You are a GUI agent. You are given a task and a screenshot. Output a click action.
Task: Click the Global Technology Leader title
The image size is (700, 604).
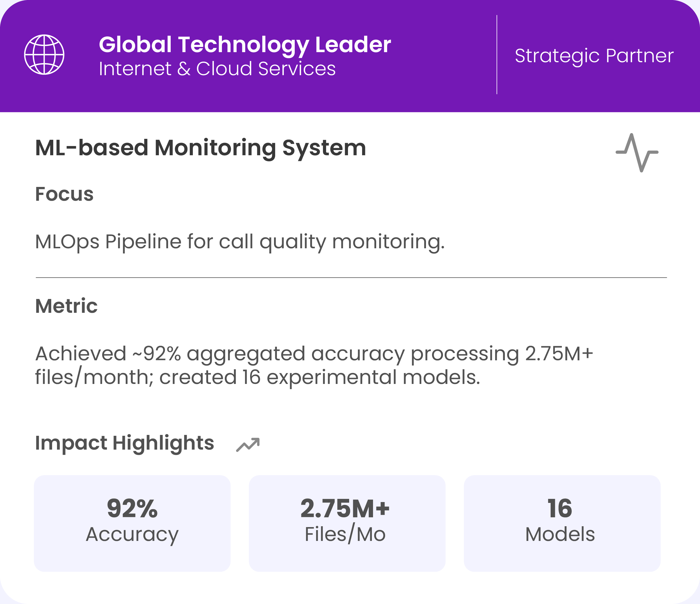tap(245, 45)
